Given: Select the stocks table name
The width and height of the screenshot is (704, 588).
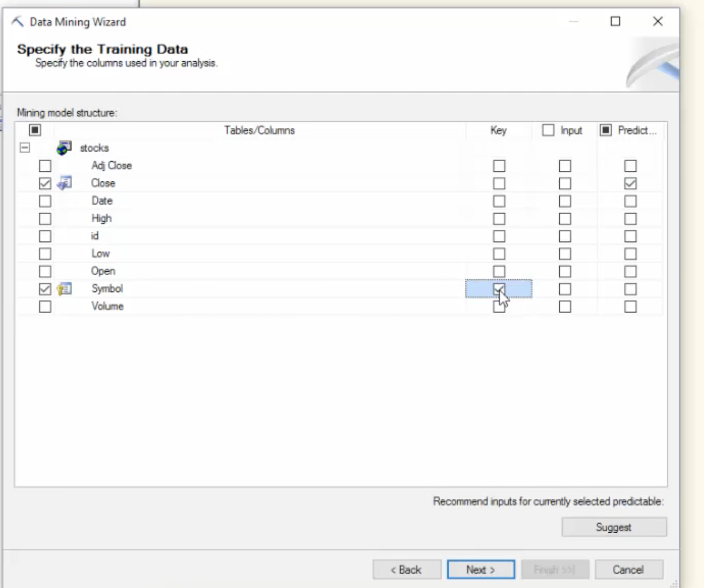Looking at the screenshot, I should (x=95, y=148).
